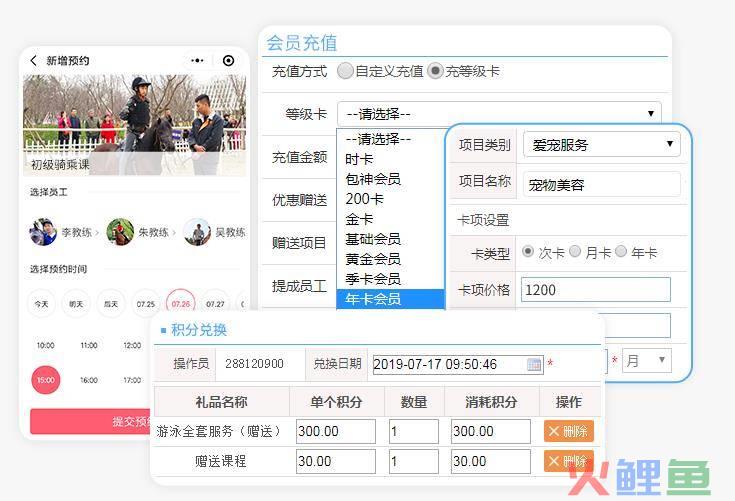This screenshot has height=501, width=735.
Task: Choose 11:00 time slot
Action: (89, 345)
